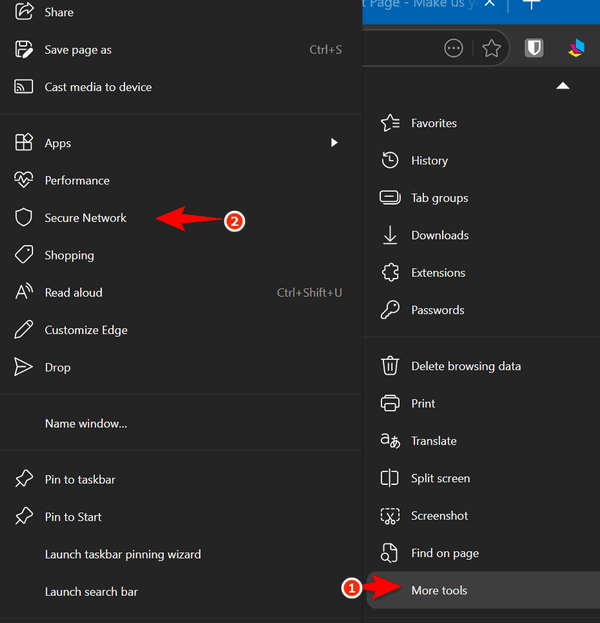
Task: Click the Tab groups icon
Action: click(x=390, y=197)
